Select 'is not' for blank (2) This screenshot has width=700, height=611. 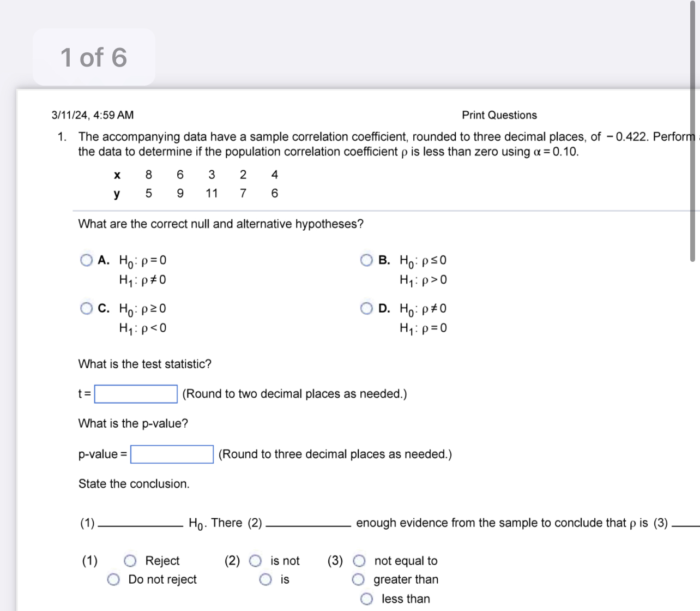pyautogui.click(x=256, y=560)
